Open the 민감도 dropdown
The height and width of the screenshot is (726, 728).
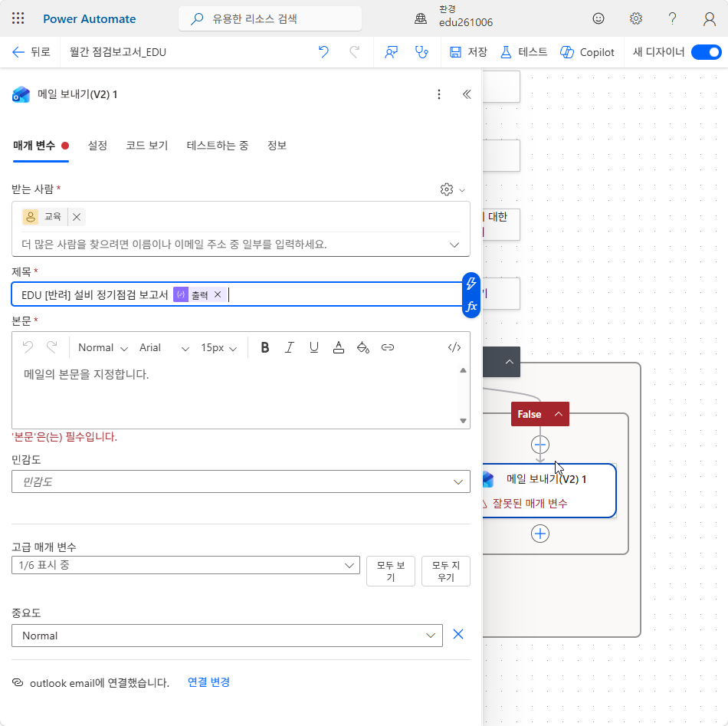(241, 481)
